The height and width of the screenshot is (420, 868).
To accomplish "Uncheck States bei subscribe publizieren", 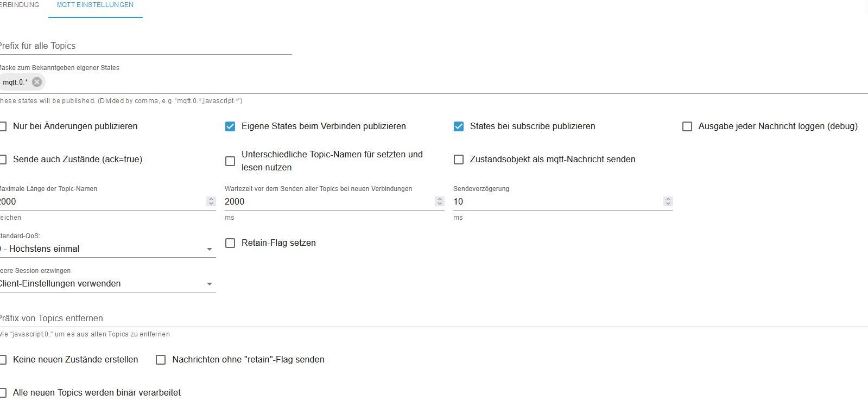I will tap(459, 126).
